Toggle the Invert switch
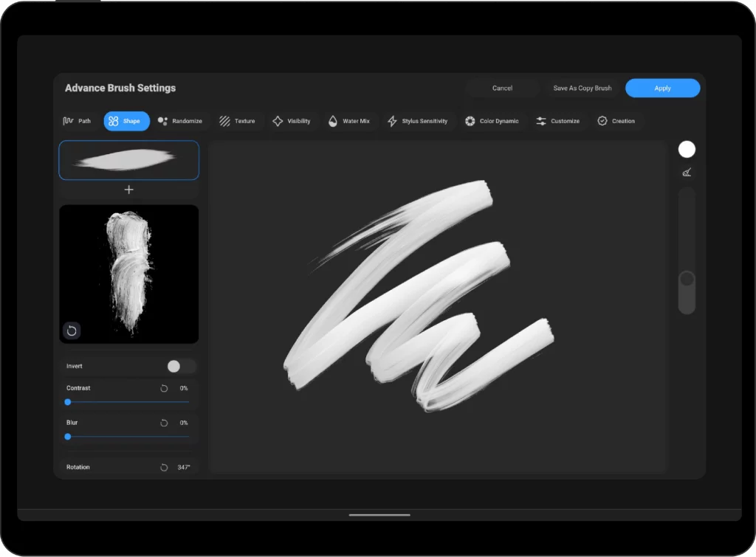The width and height of the screenshot is (756, 557). [x=181, y=366]
